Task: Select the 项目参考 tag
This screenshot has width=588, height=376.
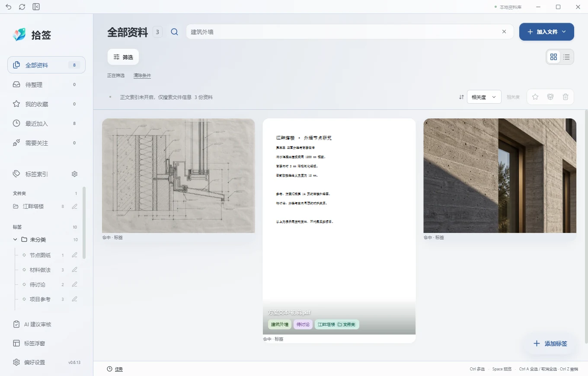Action: pyautogui.click(x=40, y=299)
